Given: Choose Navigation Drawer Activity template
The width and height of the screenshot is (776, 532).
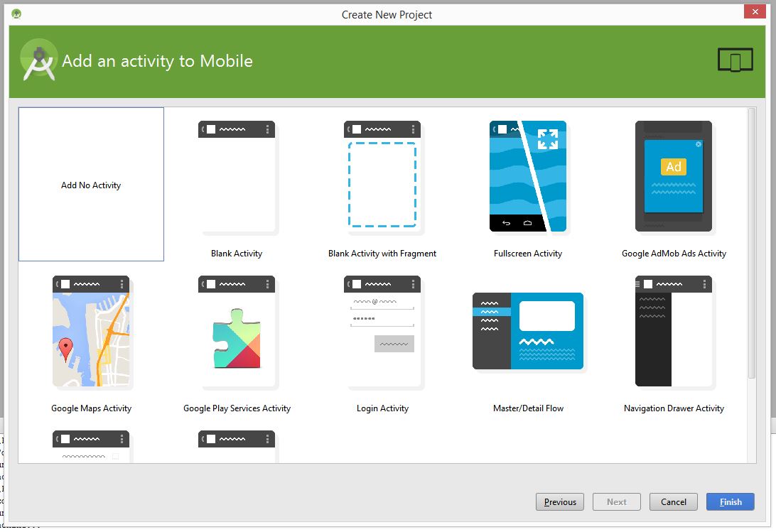Looking at the screenshot, I should (674, 332).
